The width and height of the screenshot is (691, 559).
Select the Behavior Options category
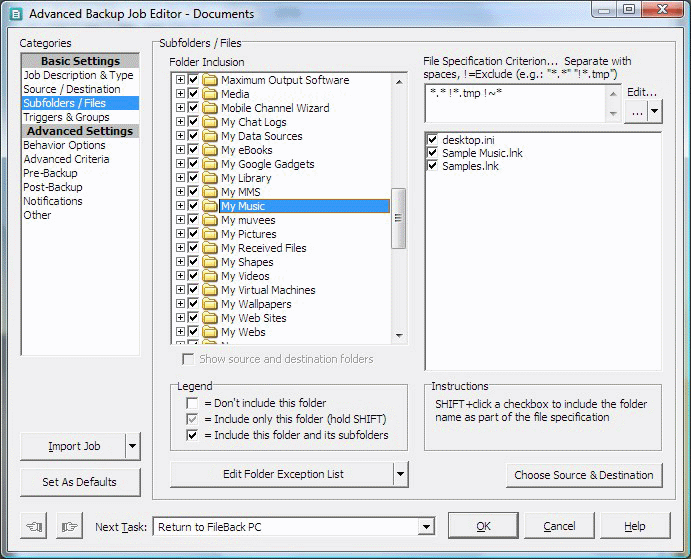point(64,145)
